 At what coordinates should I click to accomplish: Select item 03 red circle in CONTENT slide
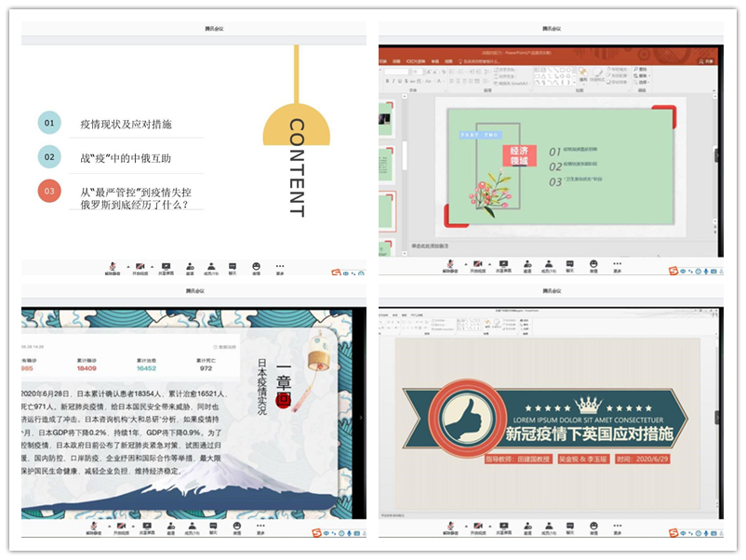(x=49, y=192)
